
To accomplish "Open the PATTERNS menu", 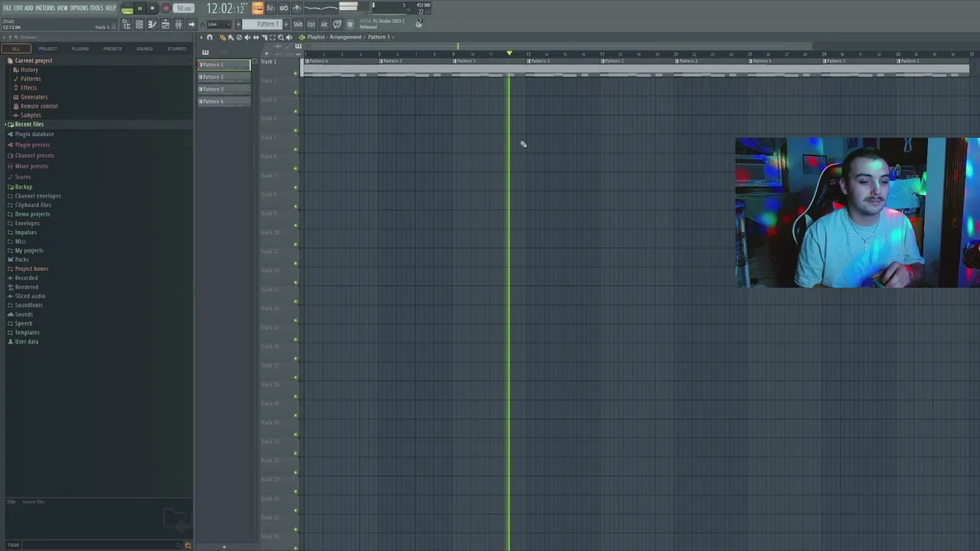I will [45, 8].
